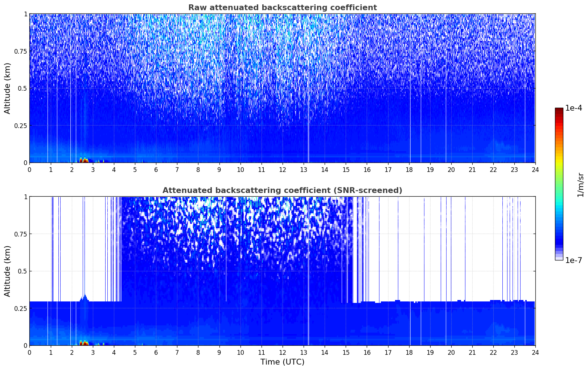588x370 pixels.
Task: Click hour 8 tick label under the SNR-screened plot
Action: 198,352
